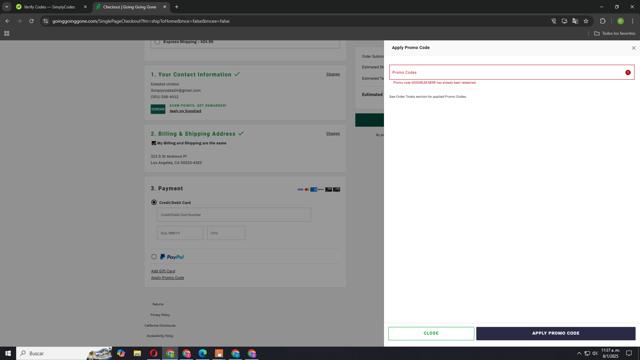The width and height of the screenshot is (640, 360).
Task: Click the card expiration date field
Action: 180,233
